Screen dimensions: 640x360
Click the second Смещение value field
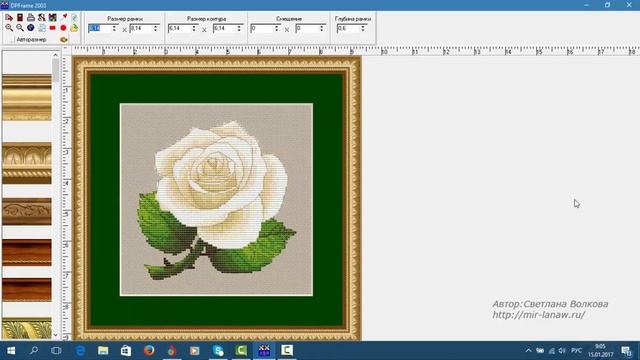click(x=307, y=28)
